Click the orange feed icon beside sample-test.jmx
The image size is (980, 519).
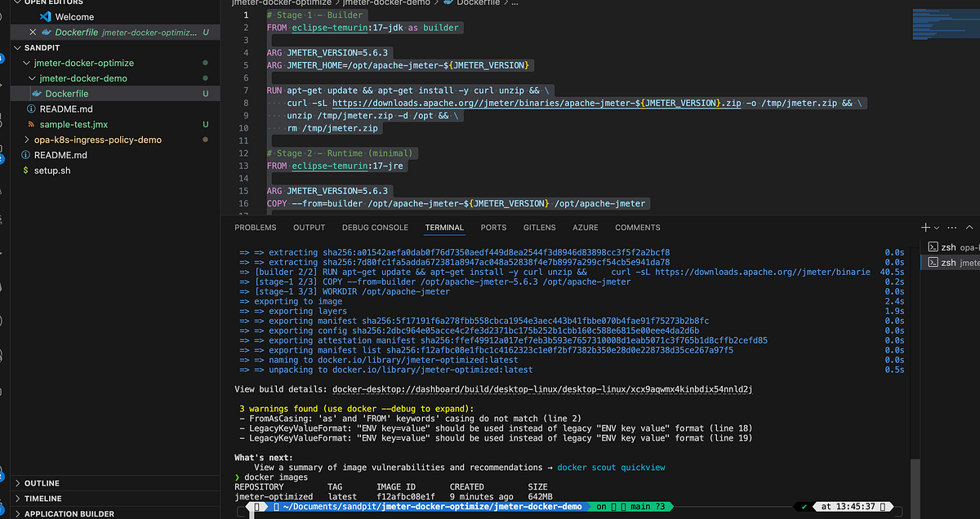(x=31, y=125)
